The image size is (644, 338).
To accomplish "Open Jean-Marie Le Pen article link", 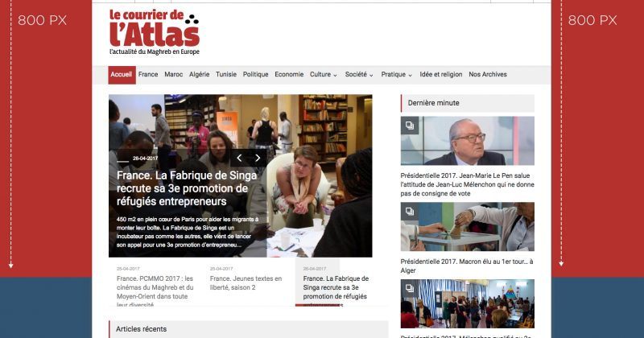I will [x=468, y=184].
